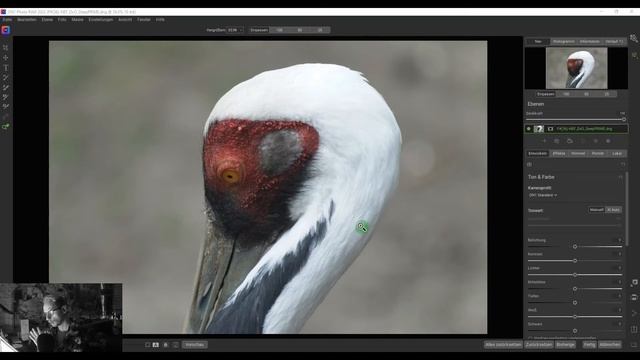Viewport: 640px width, 360px height.
Task: Open the Vergrößern zoom dropdown
Action: click(x=236, y=30)
